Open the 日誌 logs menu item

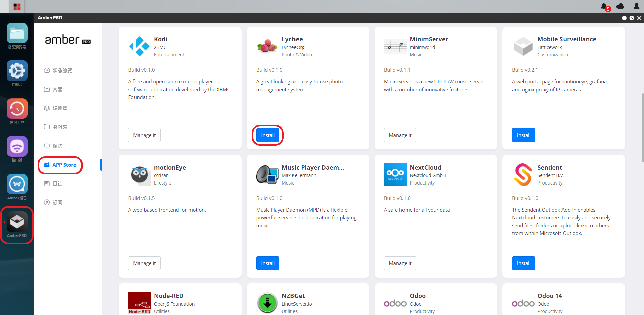[x=53, y=183]
